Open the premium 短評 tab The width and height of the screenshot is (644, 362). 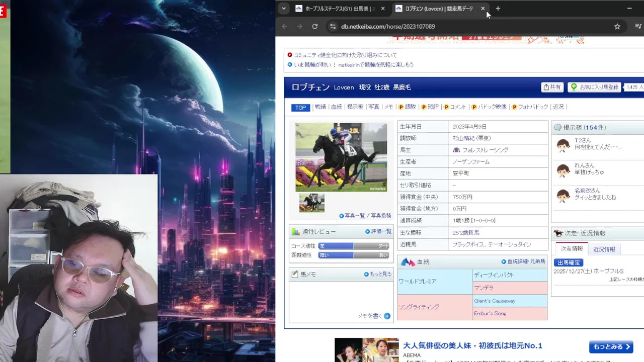click(430, 107)
